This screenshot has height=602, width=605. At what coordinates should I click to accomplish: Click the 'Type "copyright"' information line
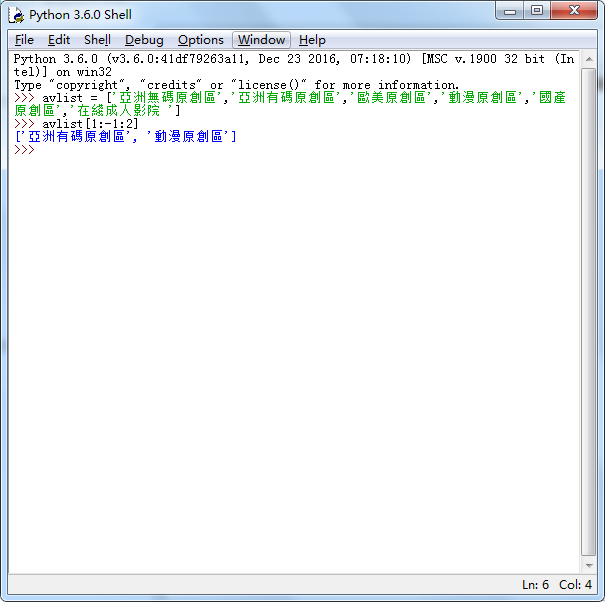tap(237, 85)
